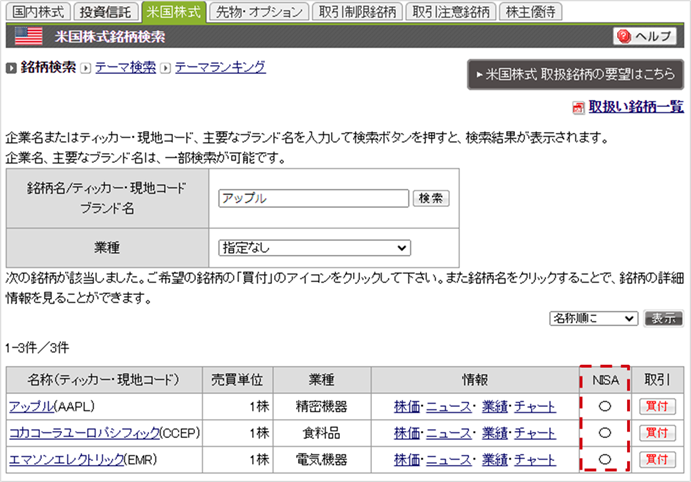The height and width of the screenshot is (482, 691).
Task: Focus the 銘柄名 search input field
Action: (314, 198)
